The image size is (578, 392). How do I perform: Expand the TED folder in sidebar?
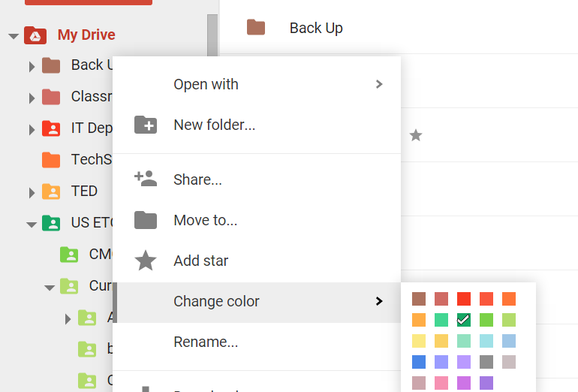click(32, 192)
